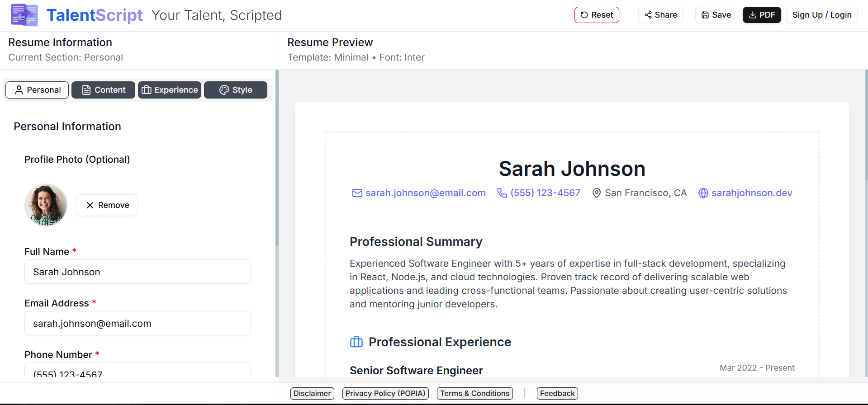Click the TalentScript logo icon
Image resolution: width=868 pixels, height=405 pixels.
click(x=24, y=15)
